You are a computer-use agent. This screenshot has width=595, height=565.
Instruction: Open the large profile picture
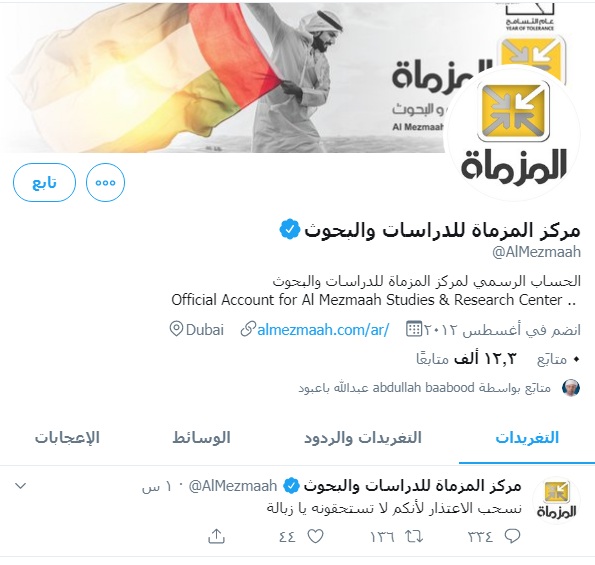click(x=514, y=134)
